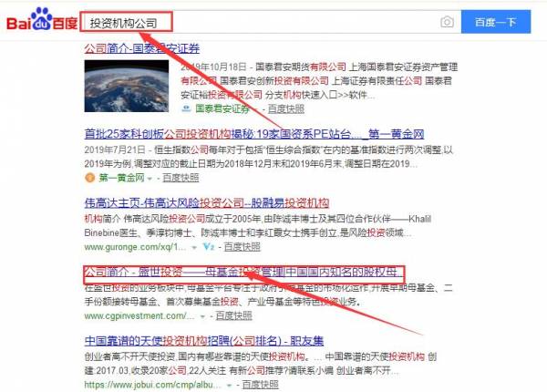Open 百度快照 for www.cgpinvestment.com result
The width and height of the screenshot is (547, 392).
[x=233, y=316]
